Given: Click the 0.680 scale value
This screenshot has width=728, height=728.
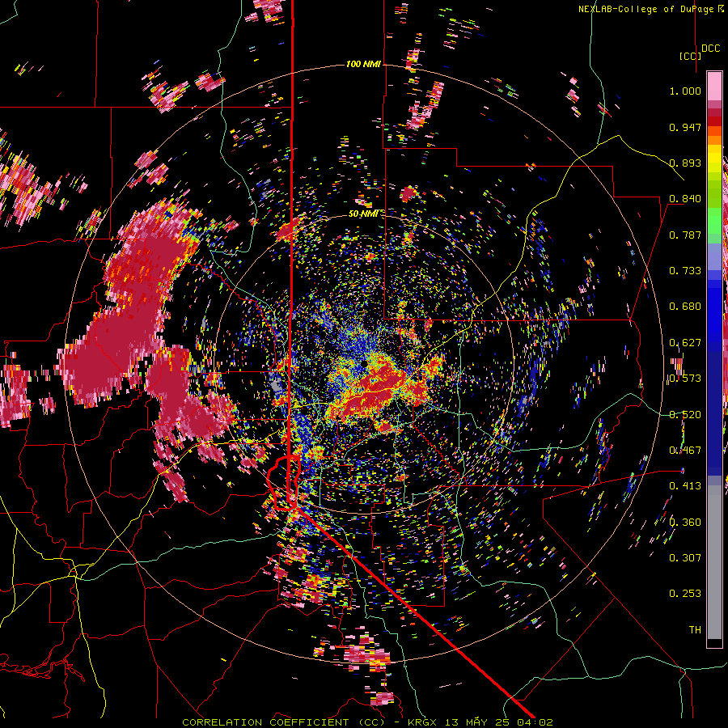Looking at the screenshot, I should (685, 307).
